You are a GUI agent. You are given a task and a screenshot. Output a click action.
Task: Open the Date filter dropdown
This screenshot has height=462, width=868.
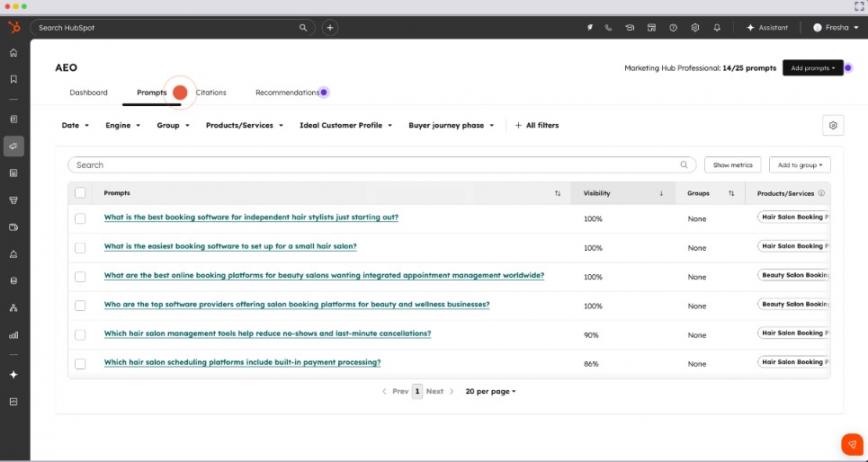[75, 126]
